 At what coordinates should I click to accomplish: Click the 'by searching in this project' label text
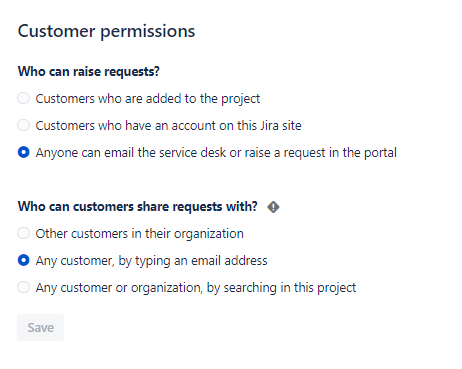tap(281, 288)
